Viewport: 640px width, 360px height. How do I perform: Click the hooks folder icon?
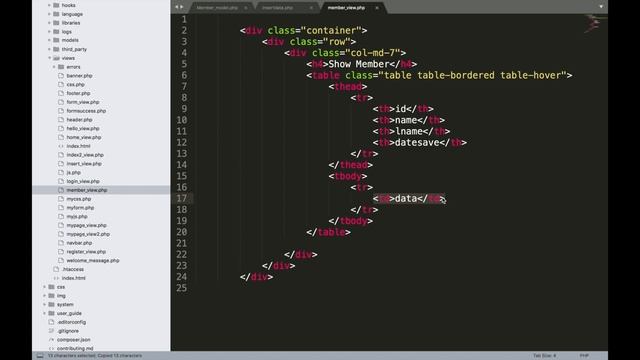pos(56,5)
